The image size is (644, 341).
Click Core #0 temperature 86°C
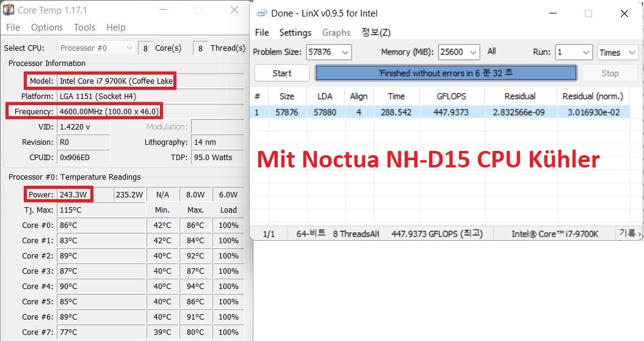[101, 225]
